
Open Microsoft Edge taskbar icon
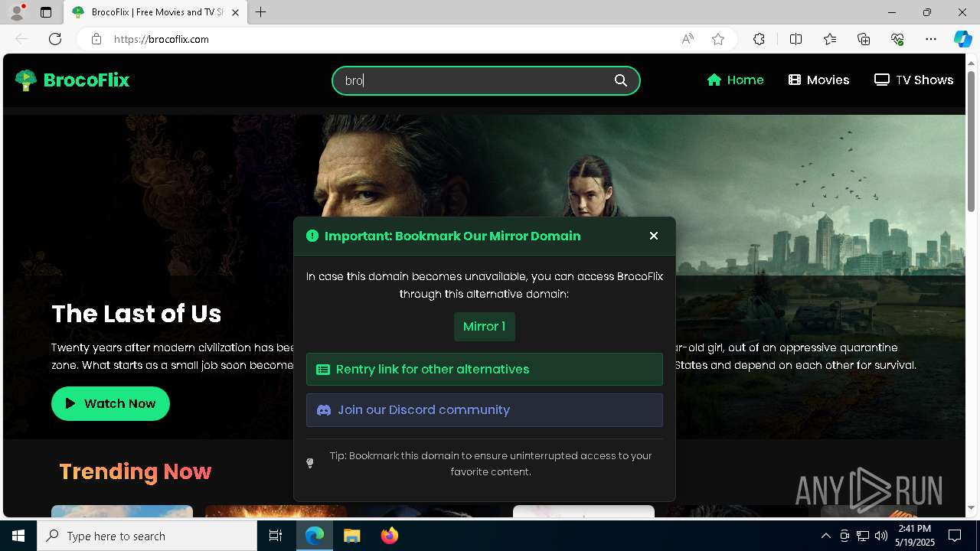(315, 536)
